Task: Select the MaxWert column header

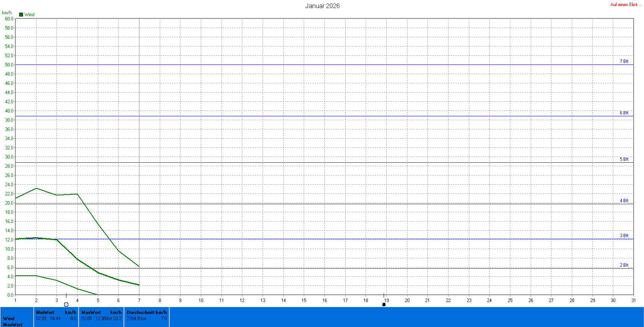Action: [91, 312]
